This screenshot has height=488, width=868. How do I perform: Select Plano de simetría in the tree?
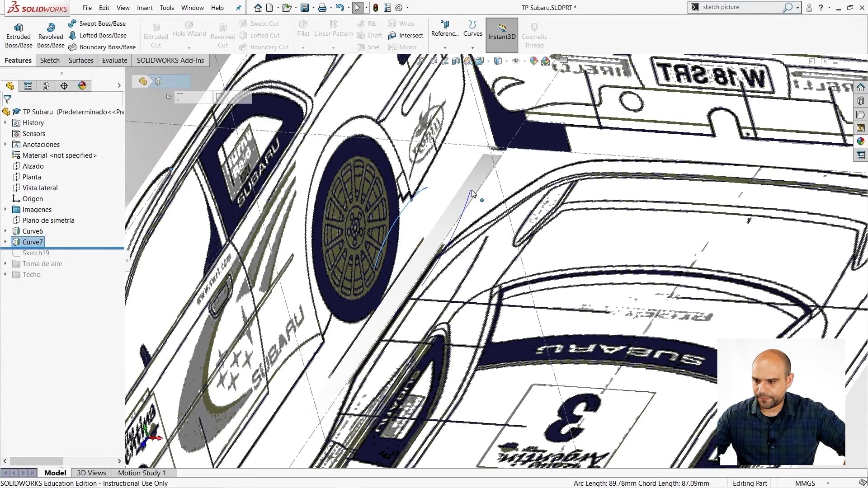[48, 221]
